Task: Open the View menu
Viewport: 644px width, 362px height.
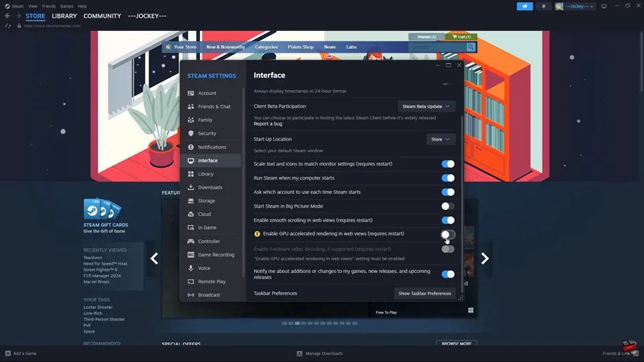Action: coord(33,6)
